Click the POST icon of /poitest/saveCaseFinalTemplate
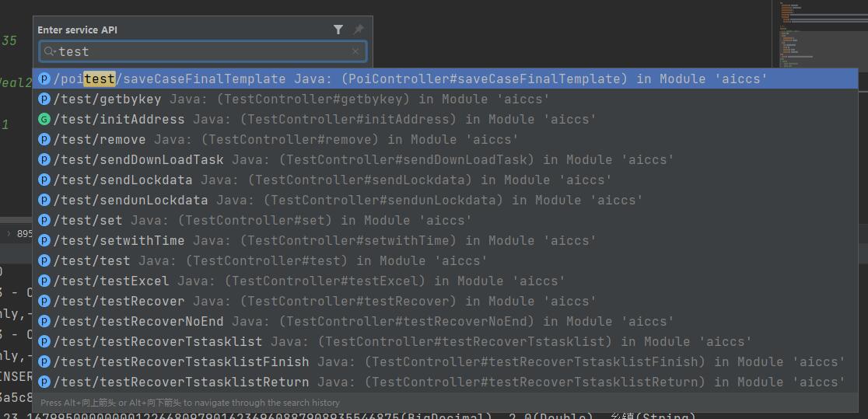The image size is (868, 419). 44,79
